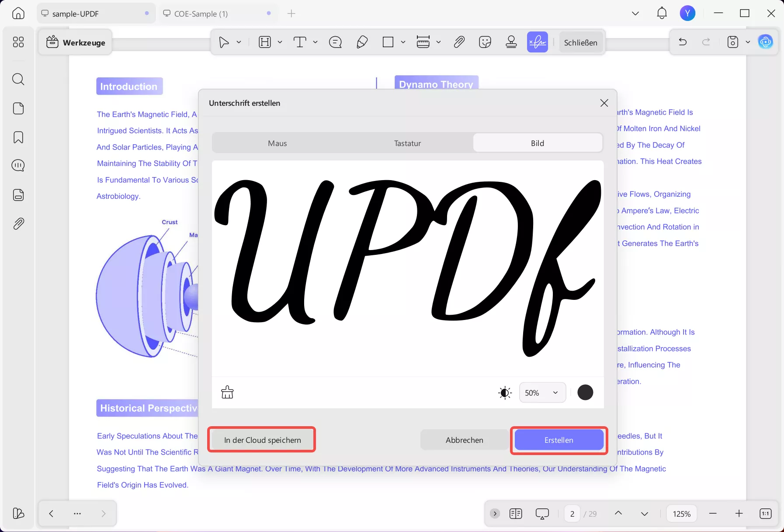Click Schließen in the toolbar
The image size is (784, 532).
(x=580, y=42)
